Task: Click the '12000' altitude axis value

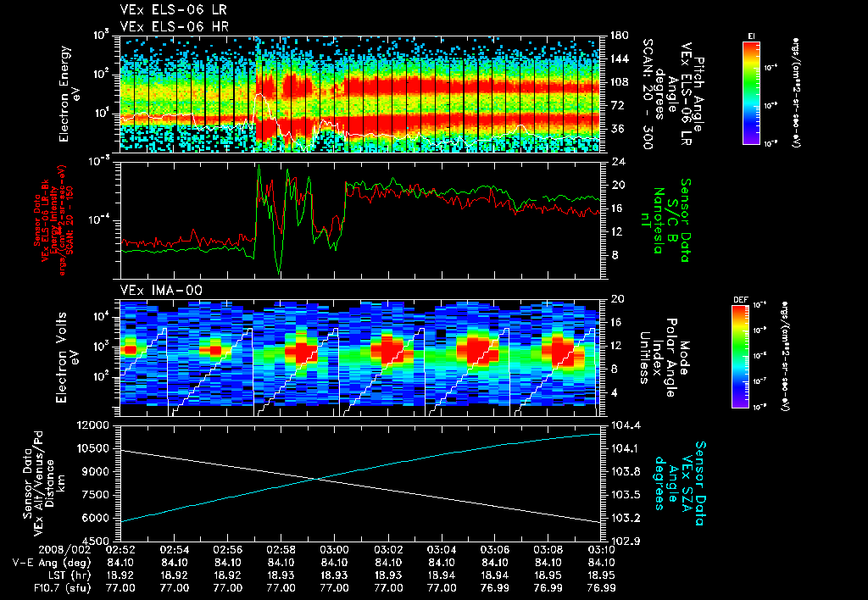Action: pyautogui.click(x=94, y=425)
